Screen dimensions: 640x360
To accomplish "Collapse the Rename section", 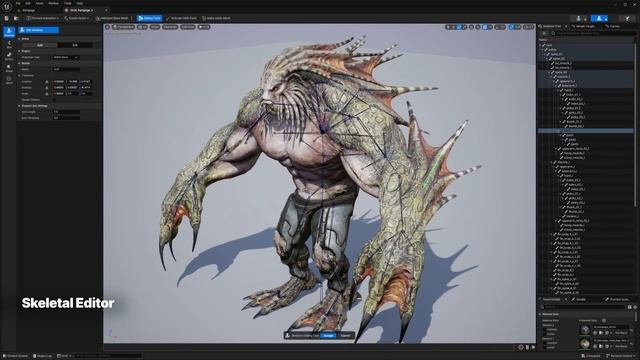I will tap(19, 63).
